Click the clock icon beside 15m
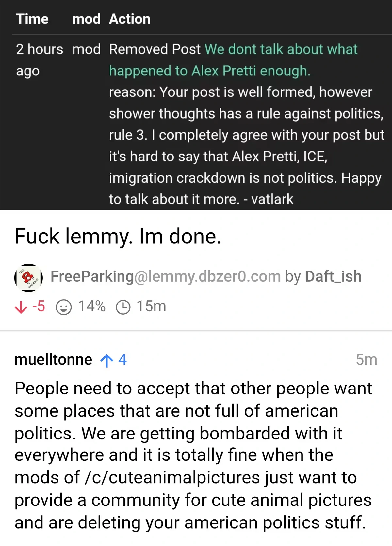Image resolution: width=392 pixels, height=546 pixels. tap(123, 307)
